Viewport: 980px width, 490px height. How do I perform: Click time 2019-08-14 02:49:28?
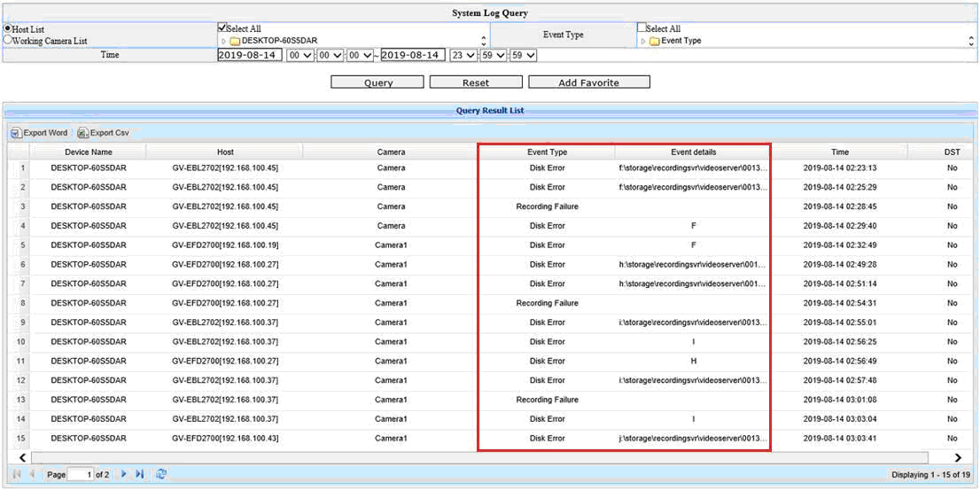coord(840,265)
